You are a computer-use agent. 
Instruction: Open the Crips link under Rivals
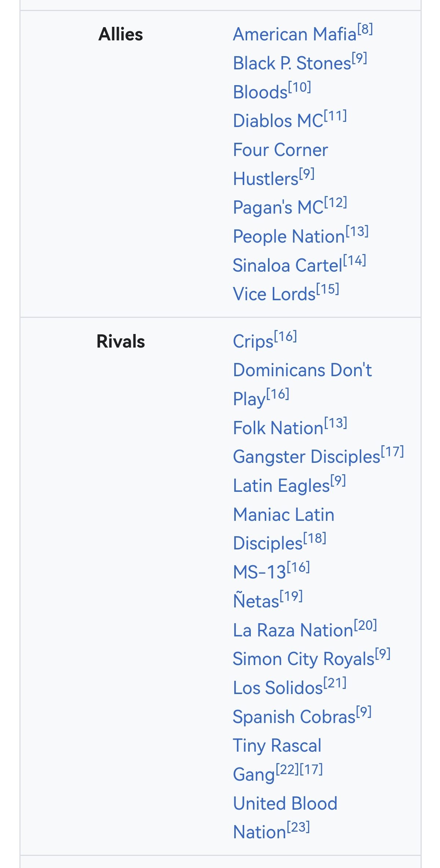pos(253,341)
